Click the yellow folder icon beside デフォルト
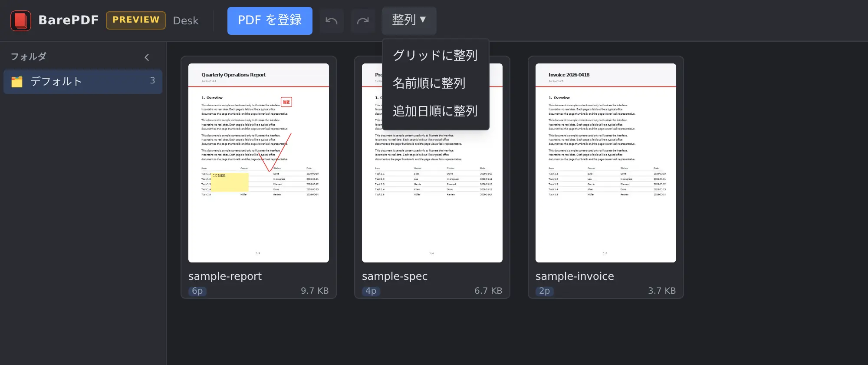Image resolution: width=868 pixels, height=365 pixels. (x=17, y=82)
